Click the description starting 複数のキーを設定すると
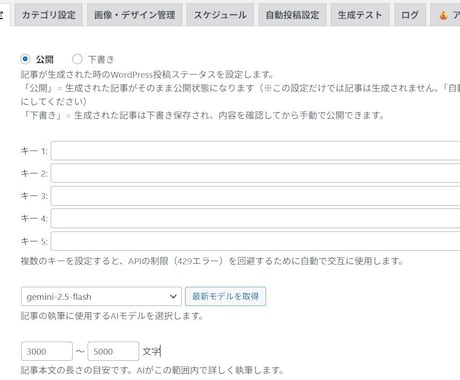The image size is (460, 380). pyautogui.click(x=212, y=261)
